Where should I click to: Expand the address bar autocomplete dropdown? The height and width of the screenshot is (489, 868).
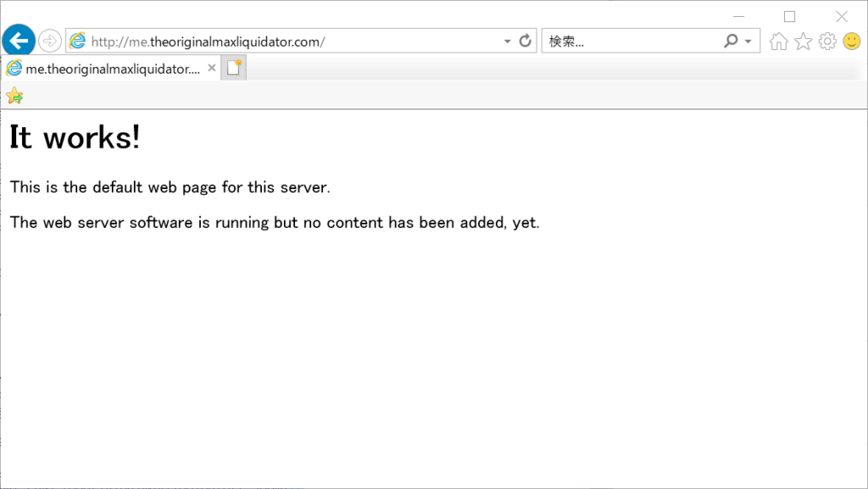coord(507,41)
